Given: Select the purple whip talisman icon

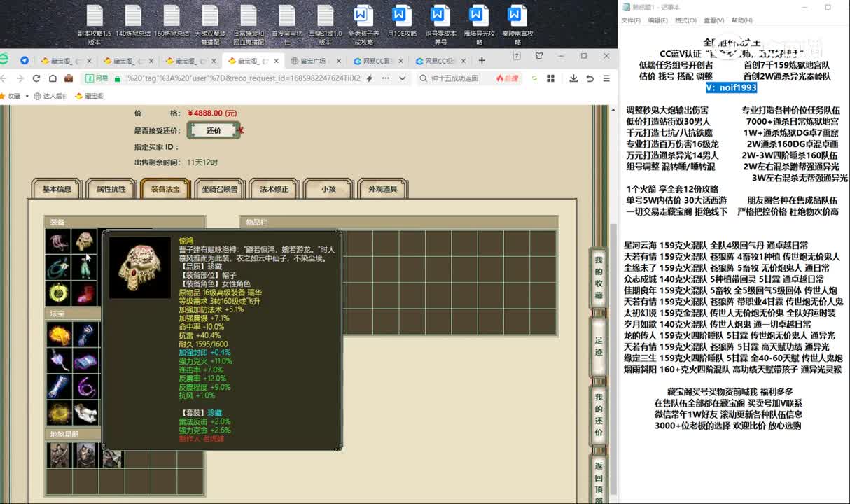Looking at the screenshot, I should tap(85, 387).
